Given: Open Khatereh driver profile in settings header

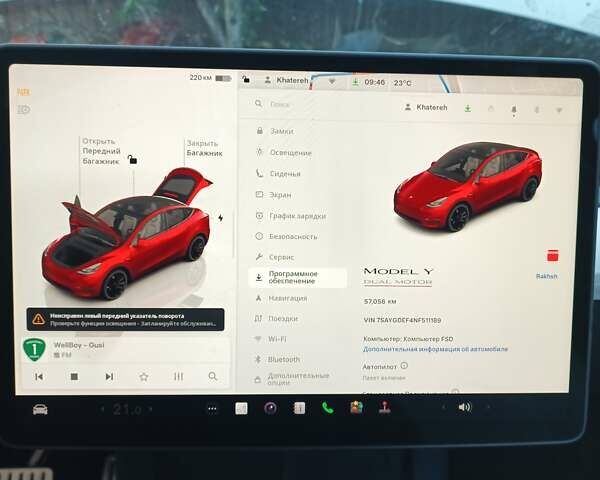Looking at the screenshot, I should (426, 108).
